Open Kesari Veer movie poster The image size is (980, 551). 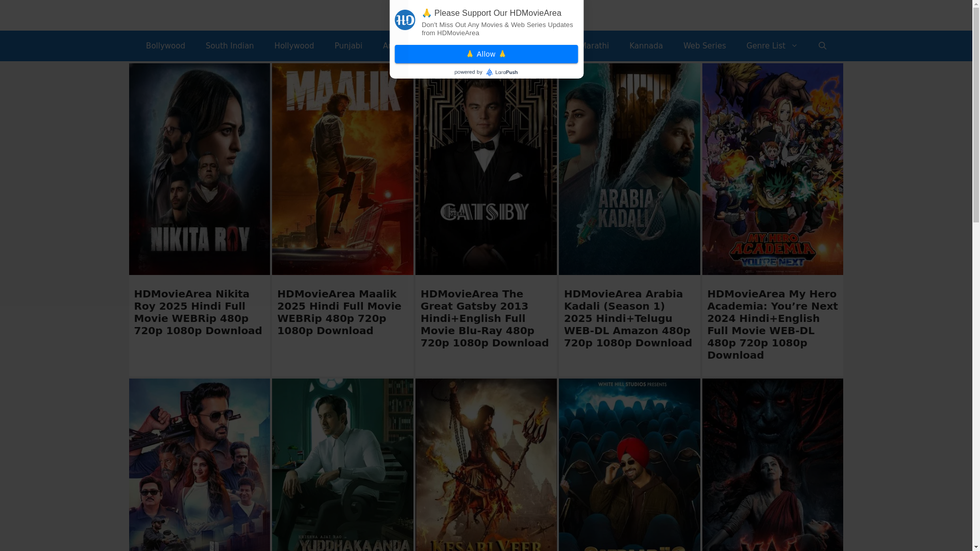(x=486, y=465)
